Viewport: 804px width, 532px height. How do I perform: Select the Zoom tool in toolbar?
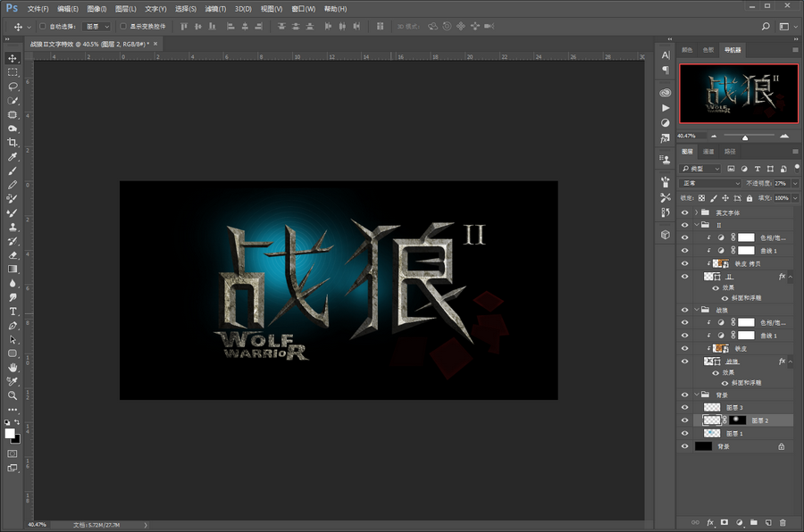point(13,395)
